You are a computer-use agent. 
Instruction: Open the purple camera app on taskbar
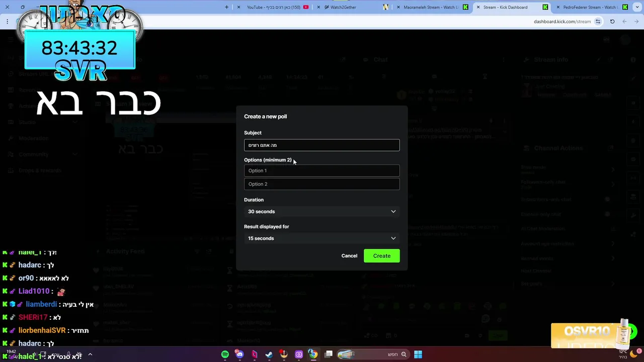click(299, 354)
